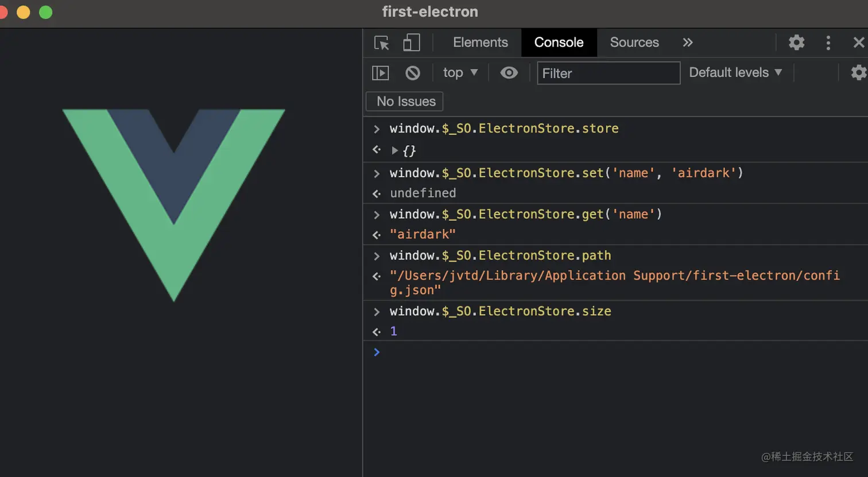Viewport: 868px width, 477px height.
Task: Create a live expression with eye icon
Action: [x=509, y=73]
